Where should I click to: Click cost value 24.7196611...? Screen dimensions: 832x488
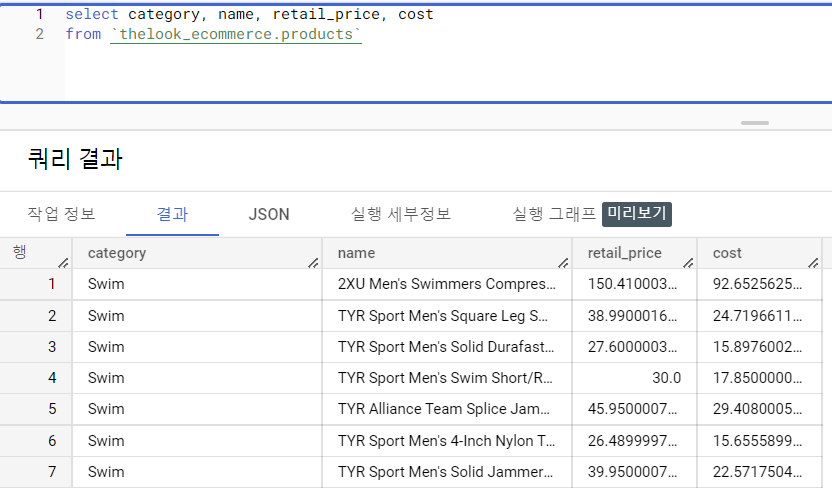pos(757,316)
